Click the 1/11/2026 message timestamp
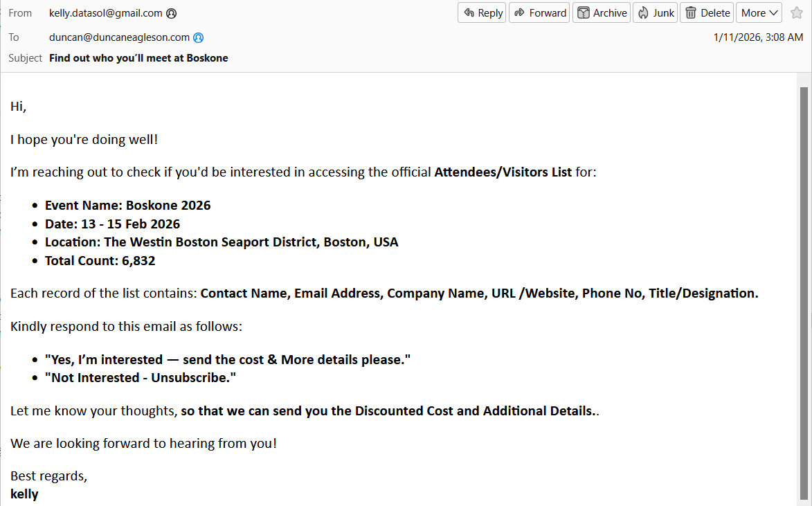Viewport: 812px width, 506px height. point(758,37)
